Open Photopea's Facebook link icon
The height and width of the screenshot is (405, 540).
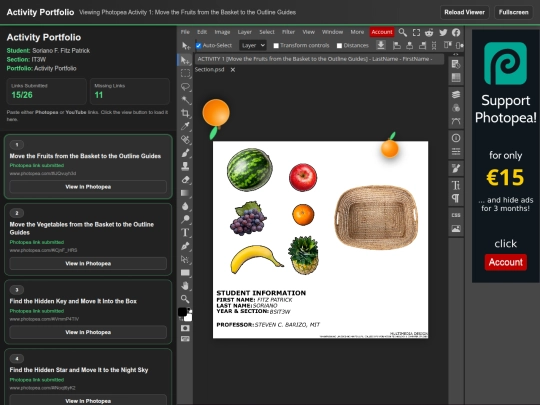(x=456, y=32)
